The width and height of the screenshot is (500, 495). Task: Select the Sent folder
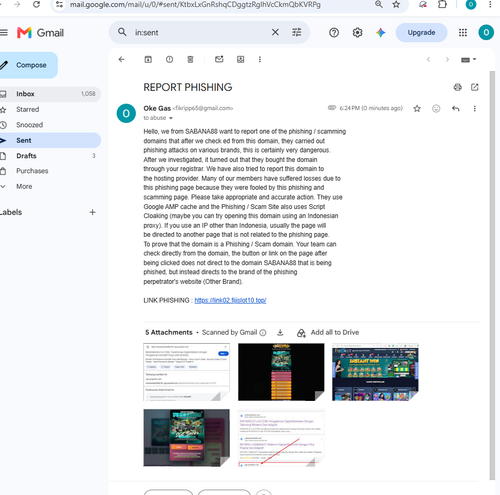50,140
